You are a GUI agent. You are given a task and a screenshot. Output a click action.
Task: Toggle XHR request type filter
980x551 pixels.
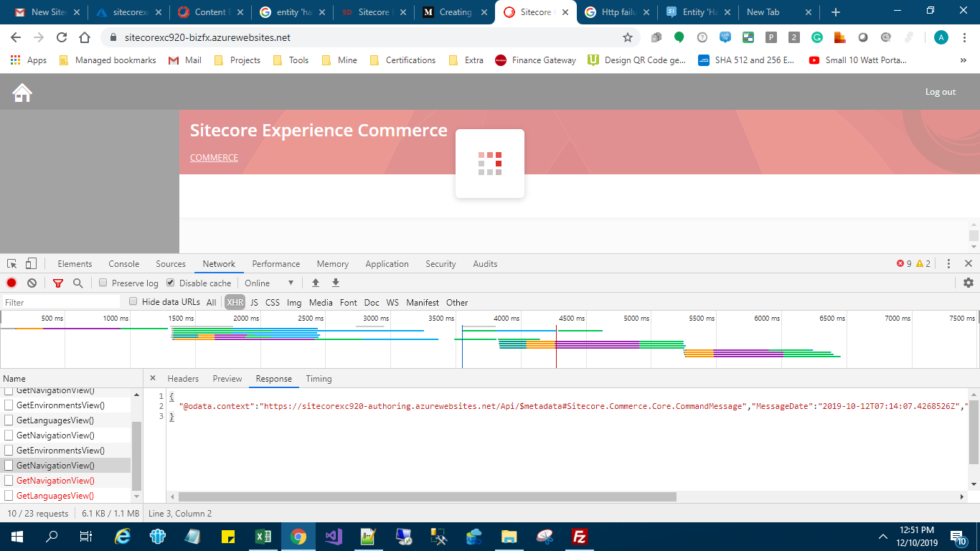(235, 302)
